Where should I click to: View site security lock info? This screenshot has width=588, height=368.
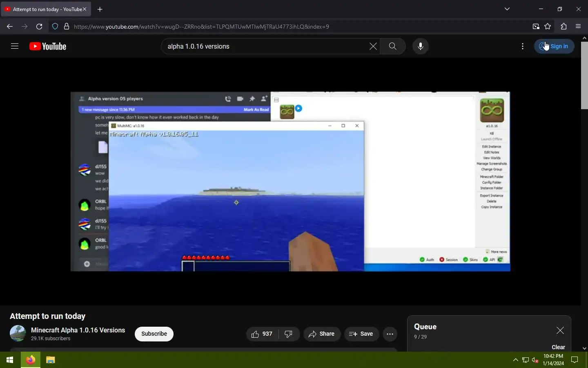[67, 27]
